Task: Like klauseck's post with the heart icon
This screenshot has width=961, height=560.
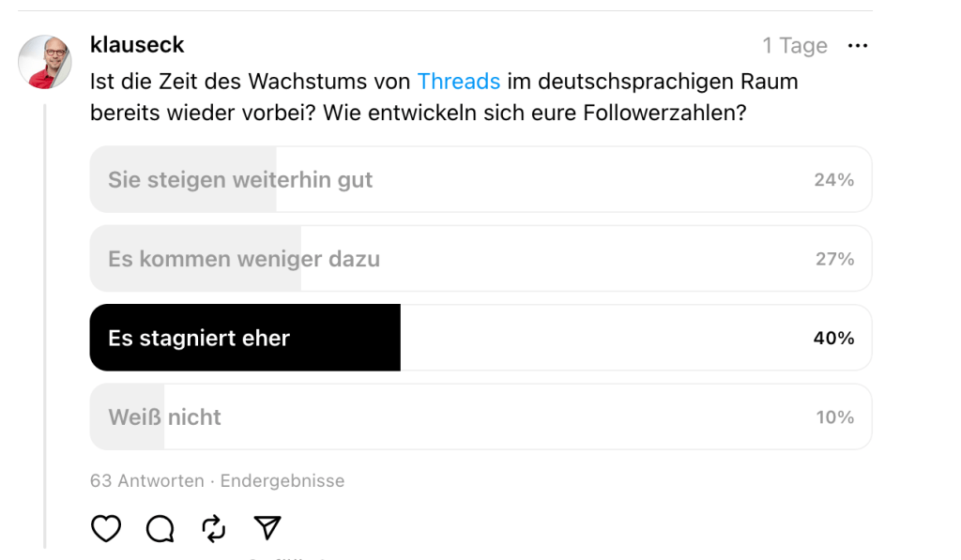Action: pyautogui.click(x=106, y=529)
